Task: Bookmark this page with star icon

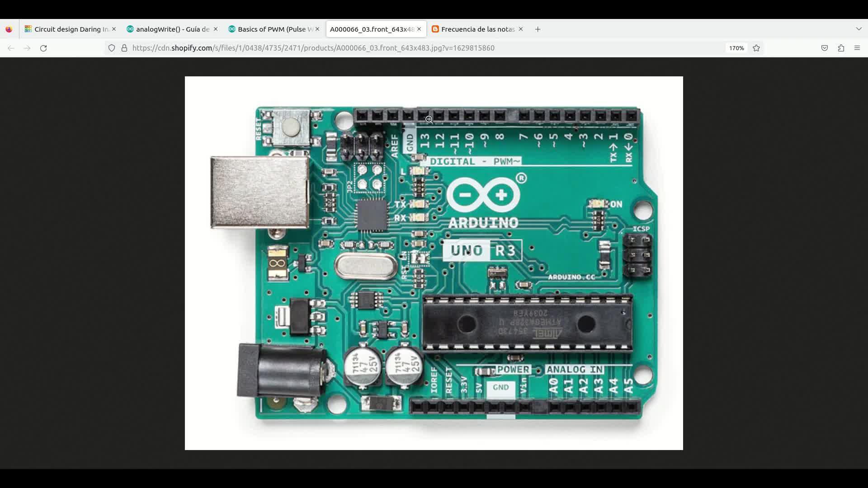Action: pyautogui.click(x=756, y=48)
